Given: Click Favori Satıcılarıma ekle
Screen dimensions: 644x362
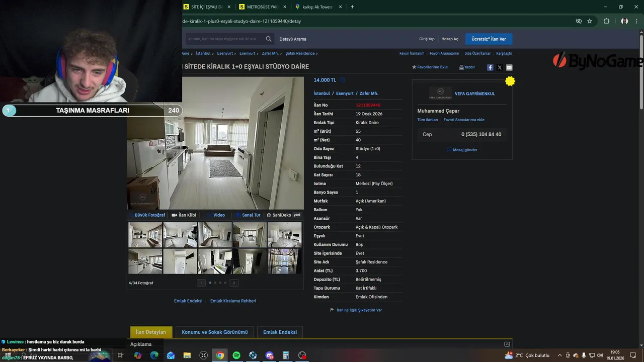Looking at the screenshot, I should (464, 120).
